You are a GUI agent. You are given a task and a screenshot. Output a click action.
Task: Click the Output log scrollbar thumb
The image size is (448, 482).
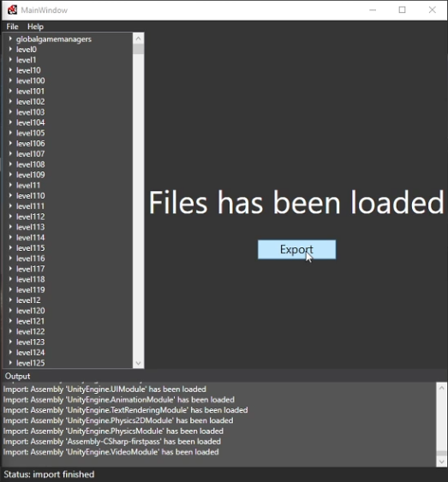(x=441, y=454)
